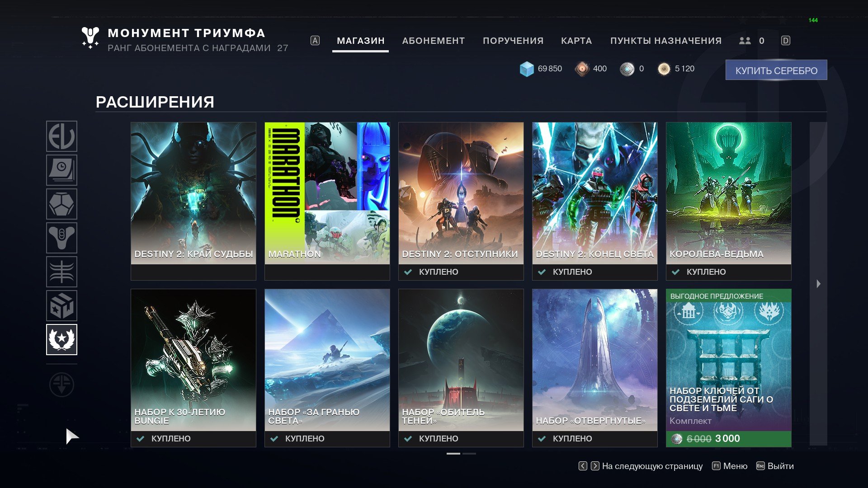Image resolution: width=868 pixels, height=488 pixels.
Task: Click the 5 120 currency amount
Action: tap(684, 69)
